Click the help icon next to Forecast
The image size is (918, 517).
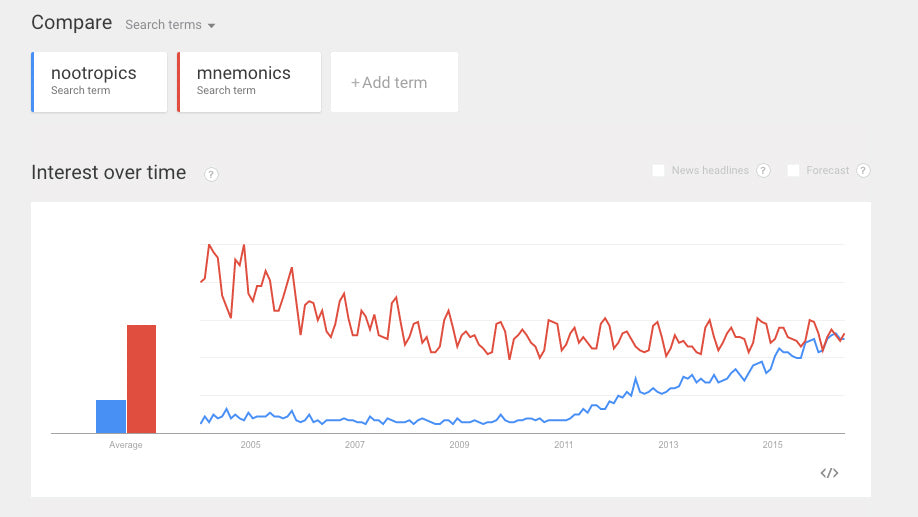click(x=863, y=171)
